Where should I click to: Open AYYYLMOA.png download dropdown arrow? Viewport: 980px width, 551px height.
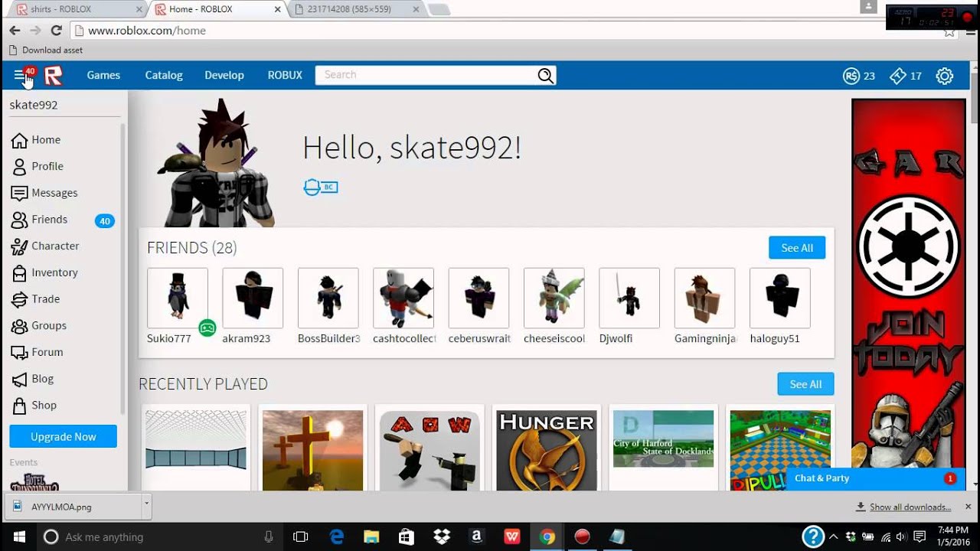pyautogui.click(x=146, y=506)
